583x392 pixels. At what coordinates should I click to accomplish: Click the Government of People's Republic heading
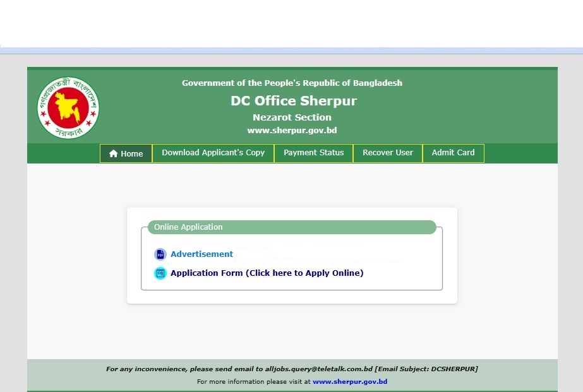click(292, 83)
